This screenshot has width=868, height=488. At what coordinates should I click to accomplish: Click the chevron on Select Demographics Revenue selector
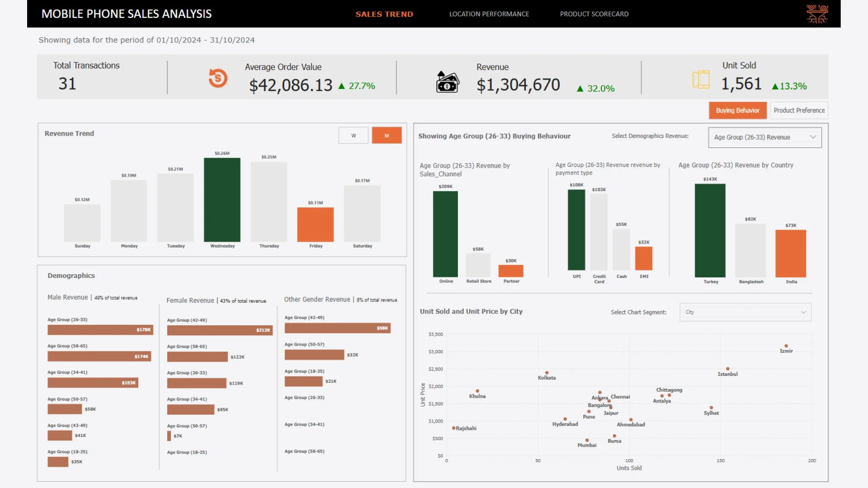click(x=813, y=137)
